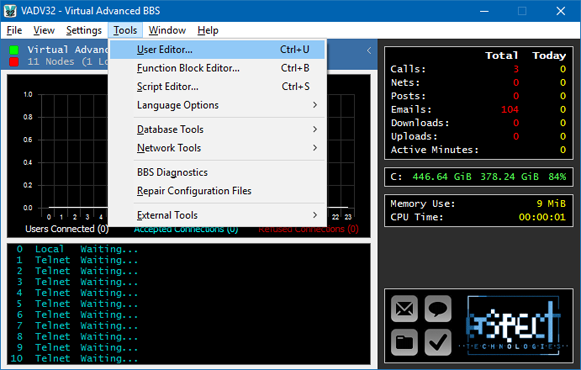Open the Settings menu
Screen dimensions: 581x370
[x=84, y=30]
